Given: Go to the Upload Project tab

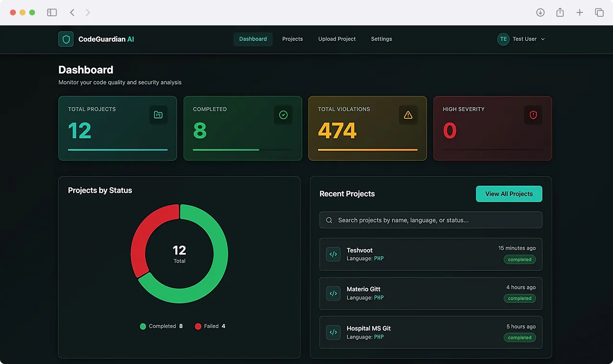Looking at the screenshot, I should (337, 39).
